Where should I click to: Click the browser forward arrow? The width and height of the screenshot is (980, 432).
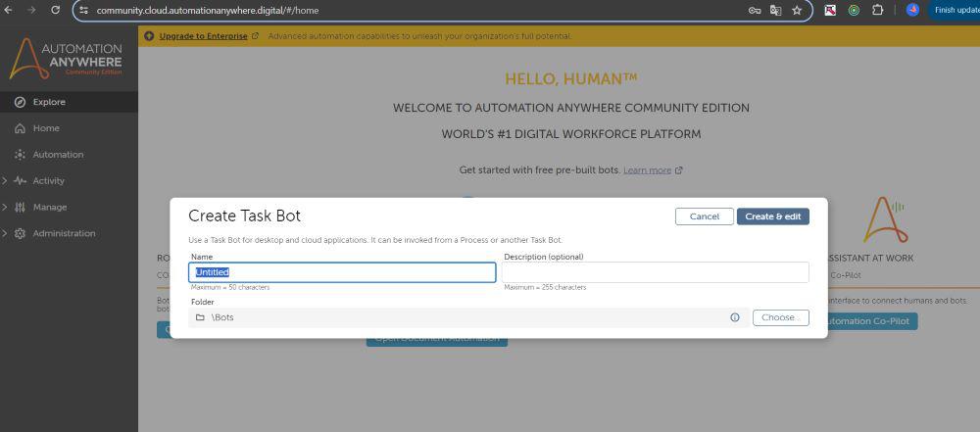pyautogui.click(x=31, y=10)
